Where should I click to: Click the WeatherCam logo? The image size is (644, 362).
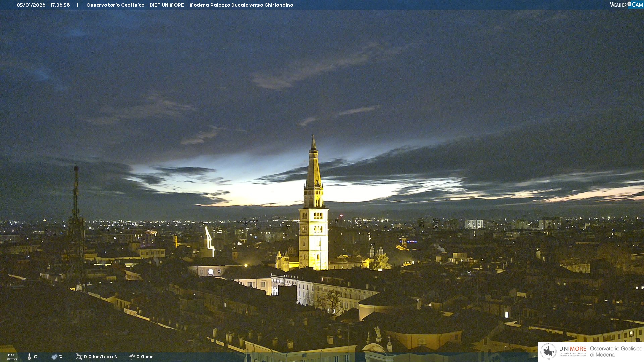pos(626,5)
